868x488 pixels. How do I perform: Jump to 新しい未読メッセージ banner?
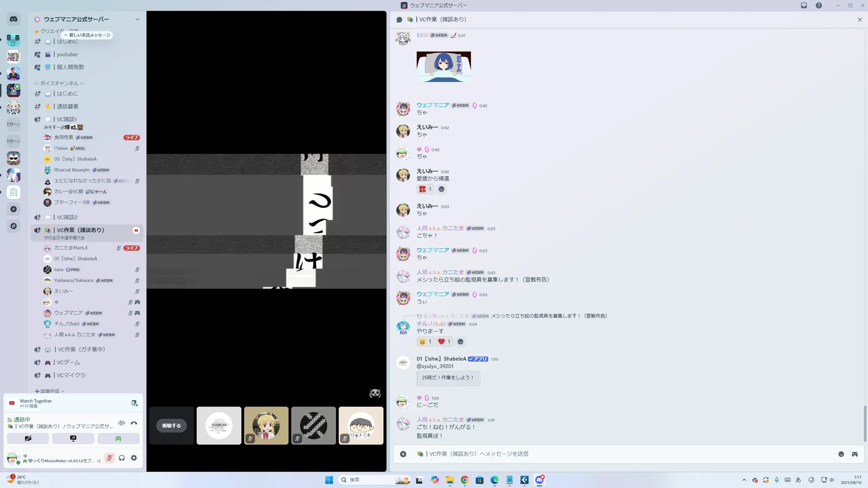coord(87,35)
